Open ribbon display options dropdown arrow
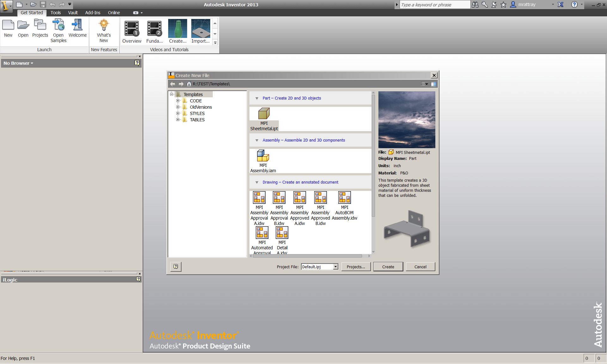607x364 pixels. (142, 13)
